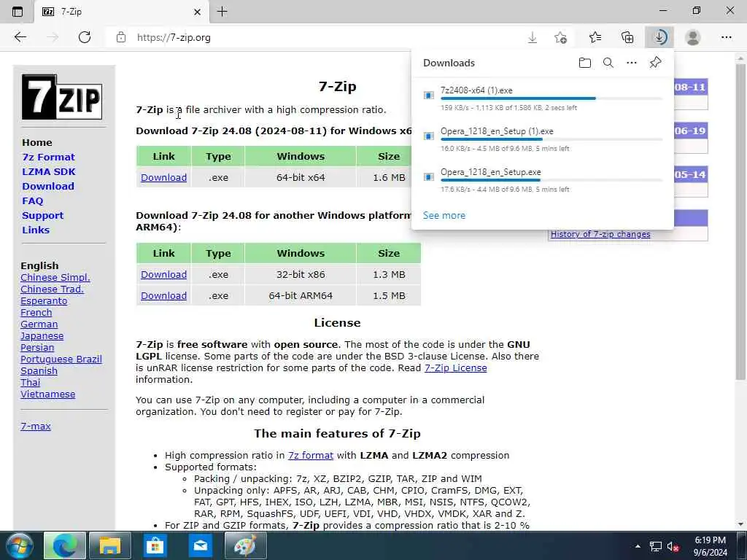Click the muted volume tray icon
747x560 pixels.
[673, 547]
